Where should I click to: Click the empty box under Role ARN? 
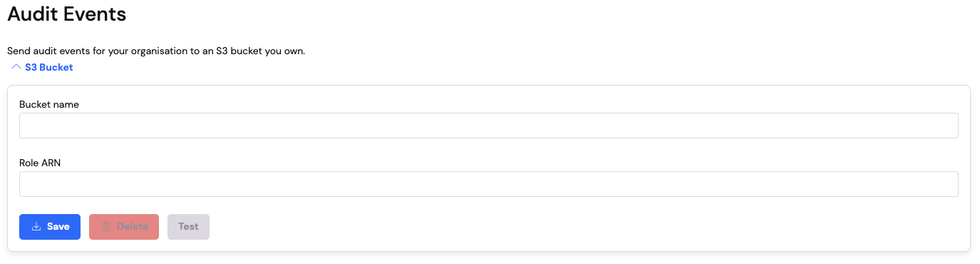(x=489, y=184)
